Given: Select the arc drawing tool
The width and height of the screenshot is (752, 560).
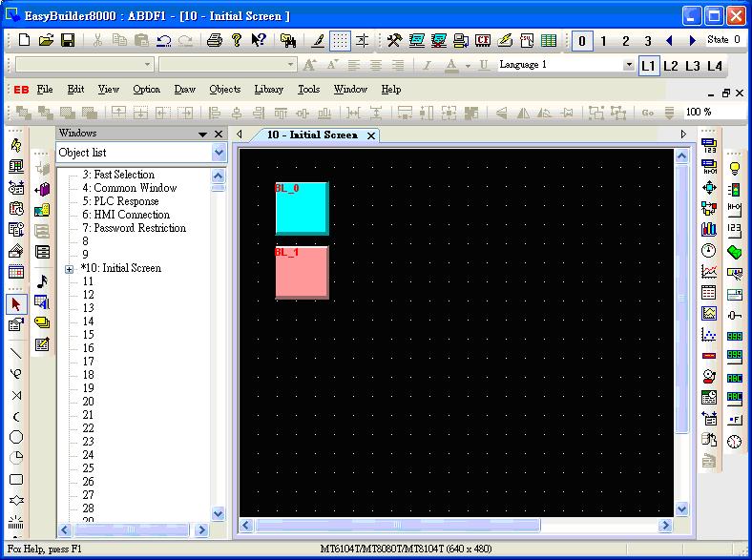Looking at the screenshot, I should click(16, 417).
